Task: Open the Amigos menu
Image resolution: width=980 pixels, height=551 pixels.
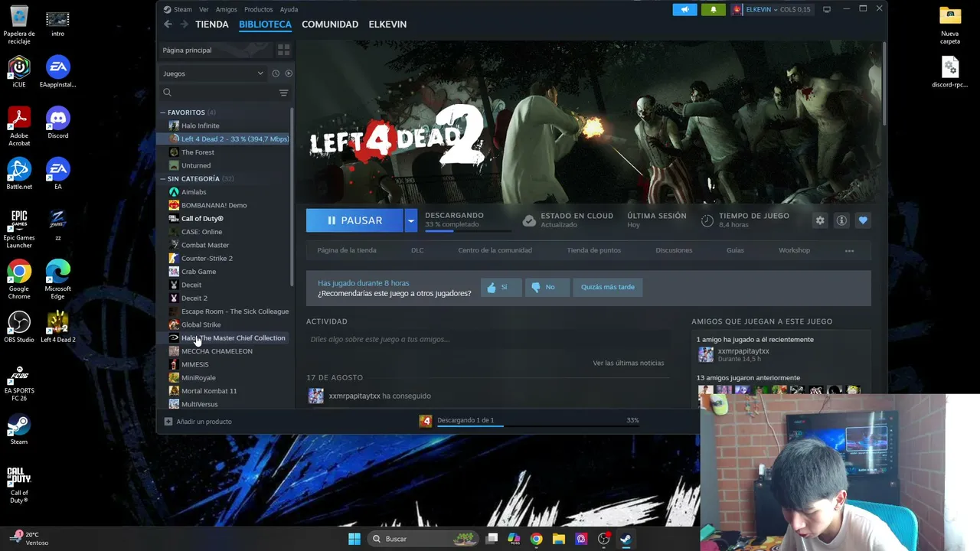Action: coord(226,9)
